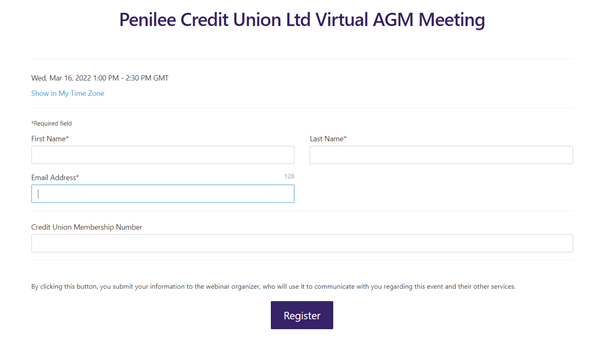Click the *Required field note
The width and height of the screenshot is (602, 361).
pyautogui.click(x=51, y=123)
